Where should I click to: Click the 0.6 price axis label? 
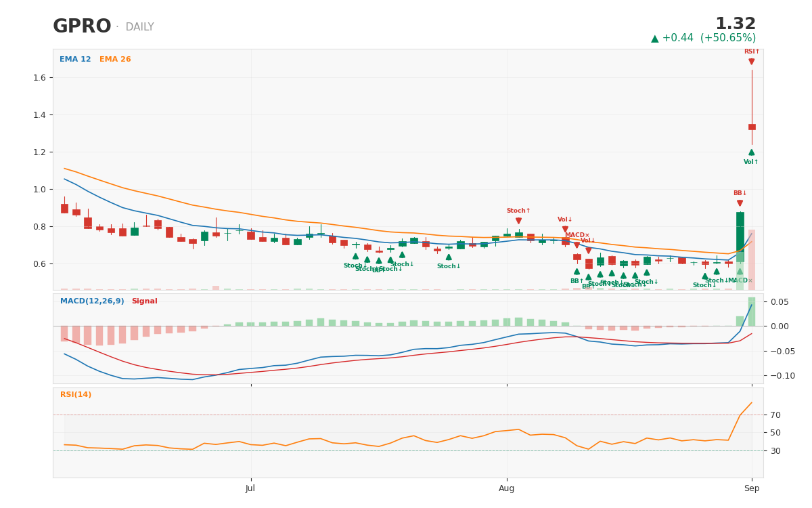pos(39,264)
